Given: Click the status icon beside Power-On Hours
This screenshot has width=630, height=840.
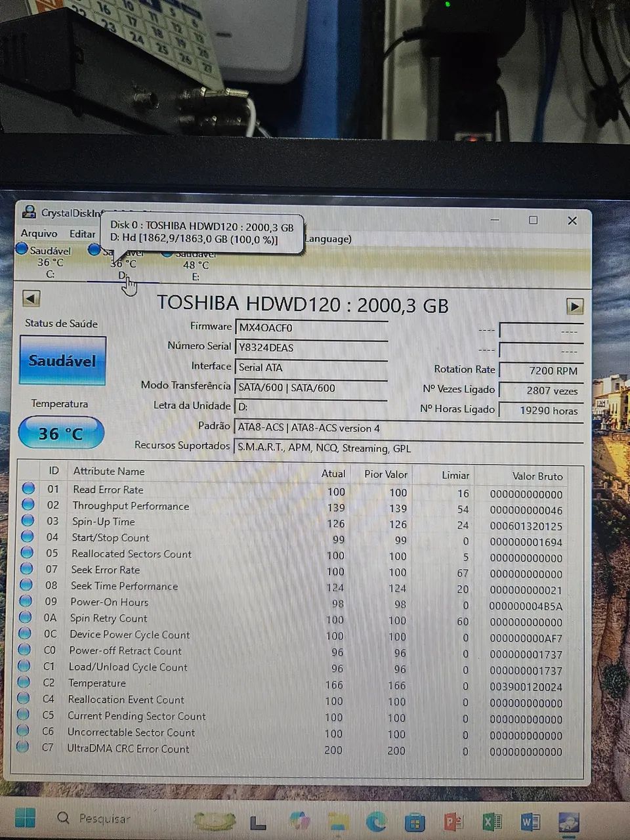Looking at the screenshot, I should pos(26,600).
